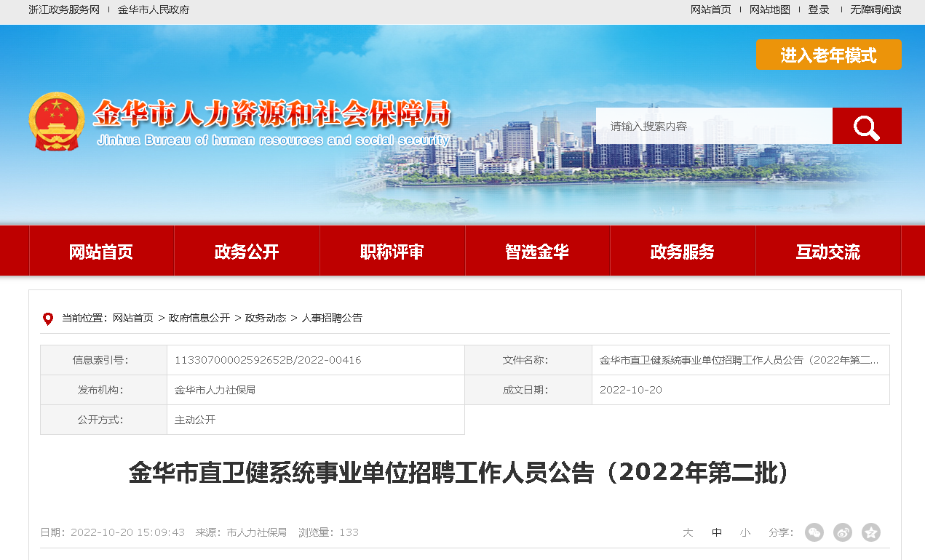The image size is (925, 560).
Task: Set font size to medium (中)
Action: 717,532
